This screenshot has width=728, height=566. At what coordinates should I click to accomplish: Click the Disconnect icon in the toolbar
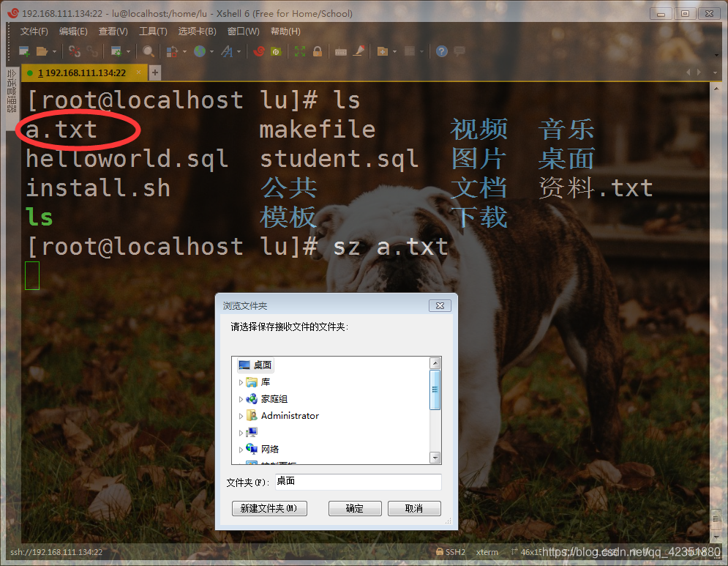pos(75,51)
